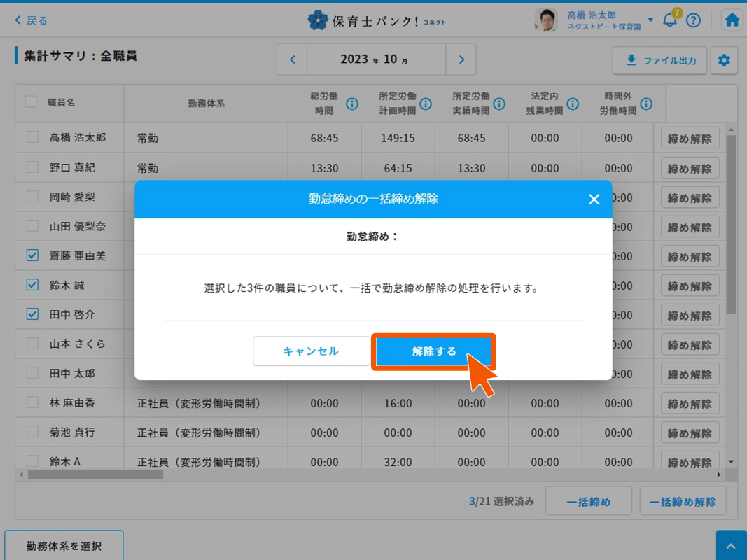Image resolution: width=747 pixels, height=560 pixels.
Task: Show info for 法定内残業時間 column
Action: tap(573, 104)
